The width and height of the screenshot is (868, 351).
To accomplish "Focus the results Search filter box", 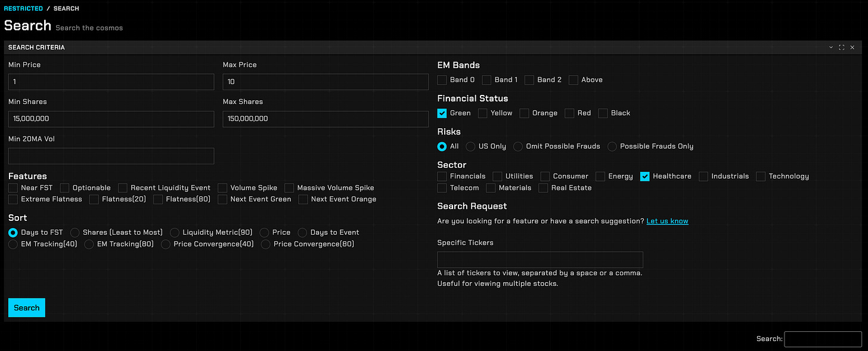I will coord(823,339).
